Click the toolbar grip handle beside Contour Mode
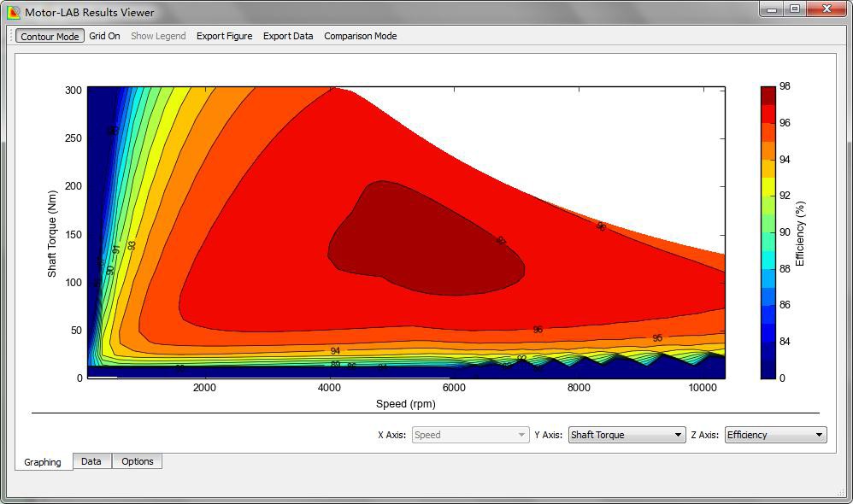The image size is (853, 504). click(x=11, y=36)
